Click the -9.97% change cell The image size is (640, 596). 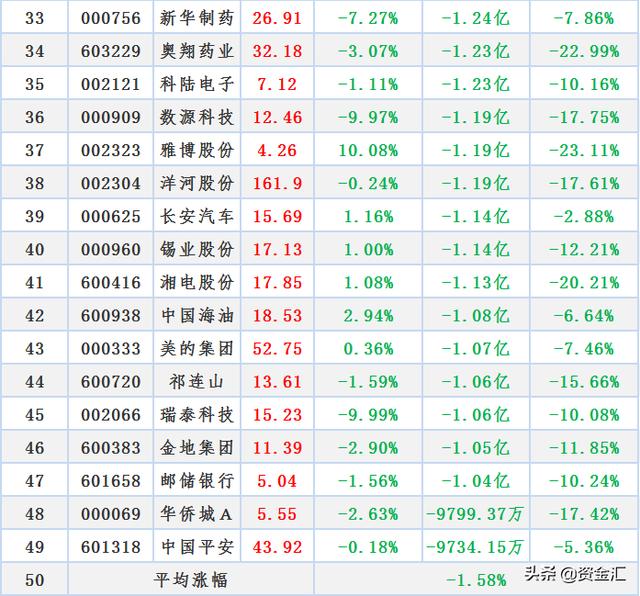click(x=368, y=118)
